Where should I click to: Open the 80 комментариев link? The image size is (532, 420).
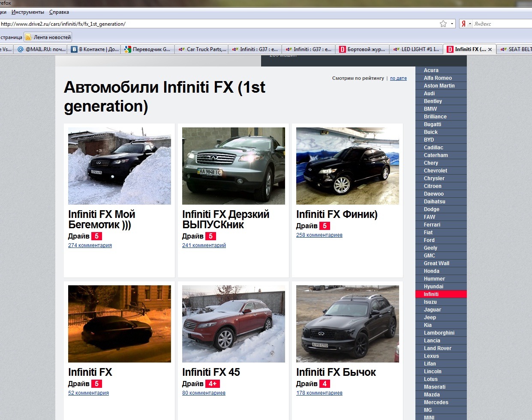204,393
